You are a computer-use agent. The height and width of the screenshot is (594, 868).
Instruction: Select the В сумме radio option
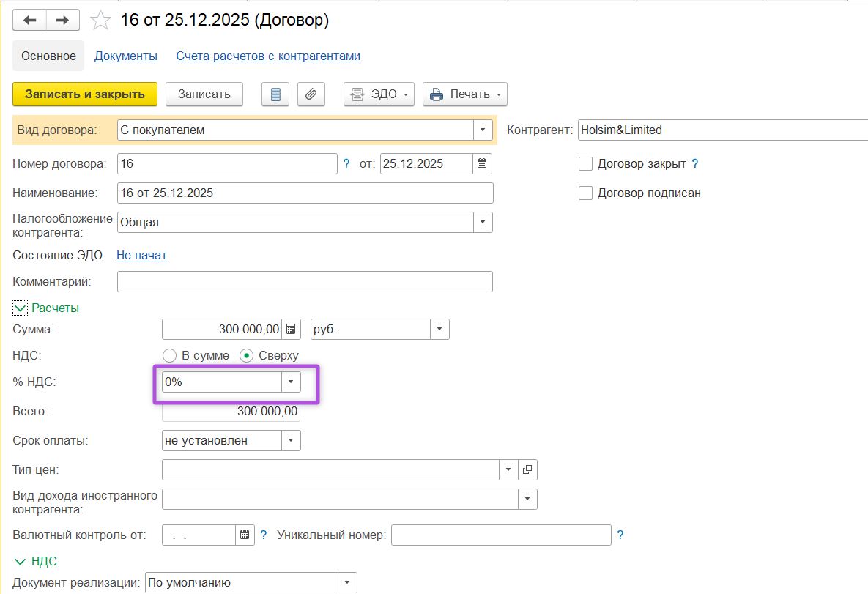click(x=169, y=356)
